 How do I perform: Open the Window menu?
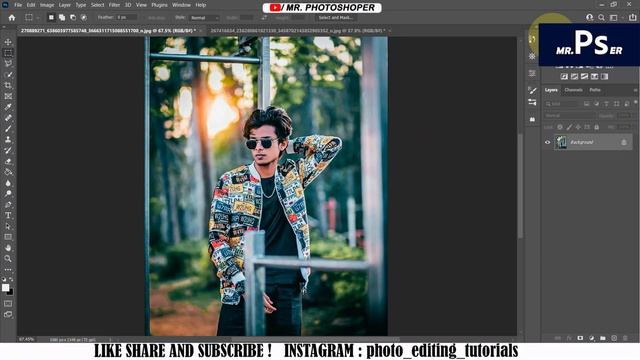pyautogui.click(x=181, y=5)
